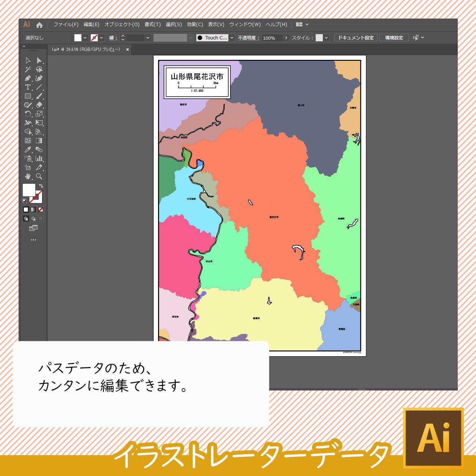Viewport: 476px width, 476px height.
Task: Select the Paintbrush tool
Action: [39, 96]
